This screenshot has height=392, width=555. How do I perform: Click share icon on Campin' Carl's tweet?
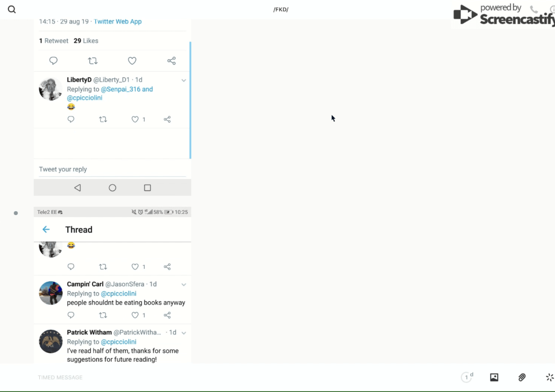[167, 315]
